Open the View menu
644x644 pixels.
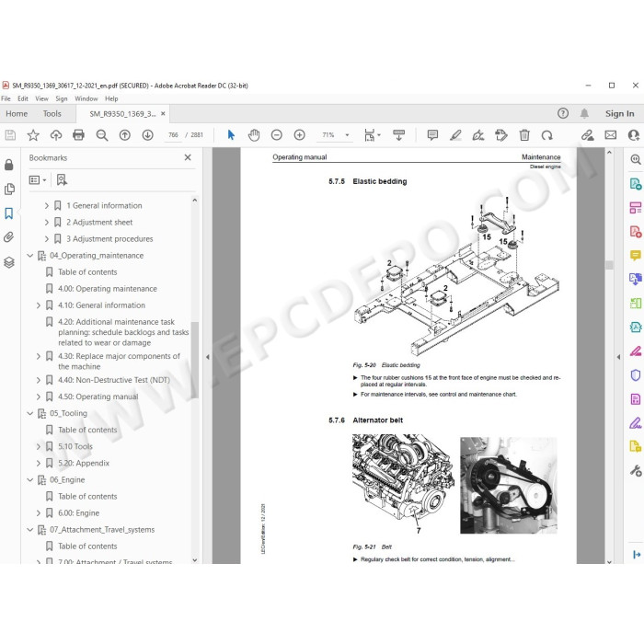point(41,98)
